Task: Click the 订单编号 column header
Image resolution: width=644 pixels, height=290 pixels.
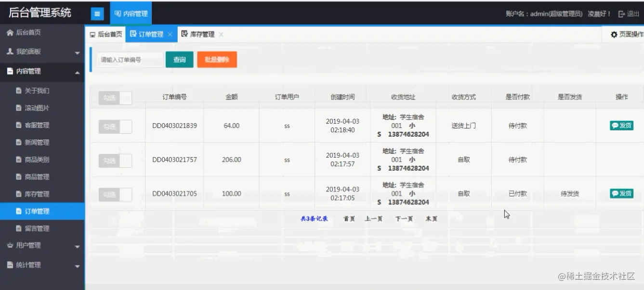Action: point(174,97)
